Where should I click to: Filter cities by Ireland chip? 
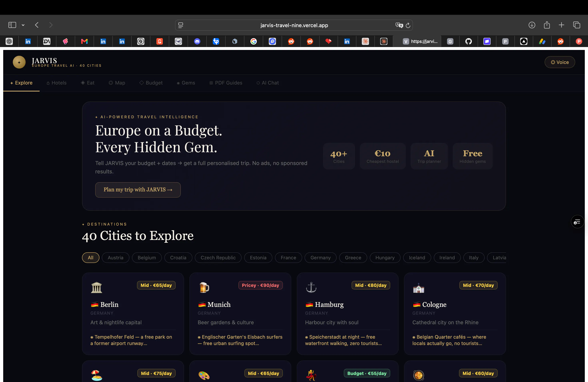click(447, 258)
